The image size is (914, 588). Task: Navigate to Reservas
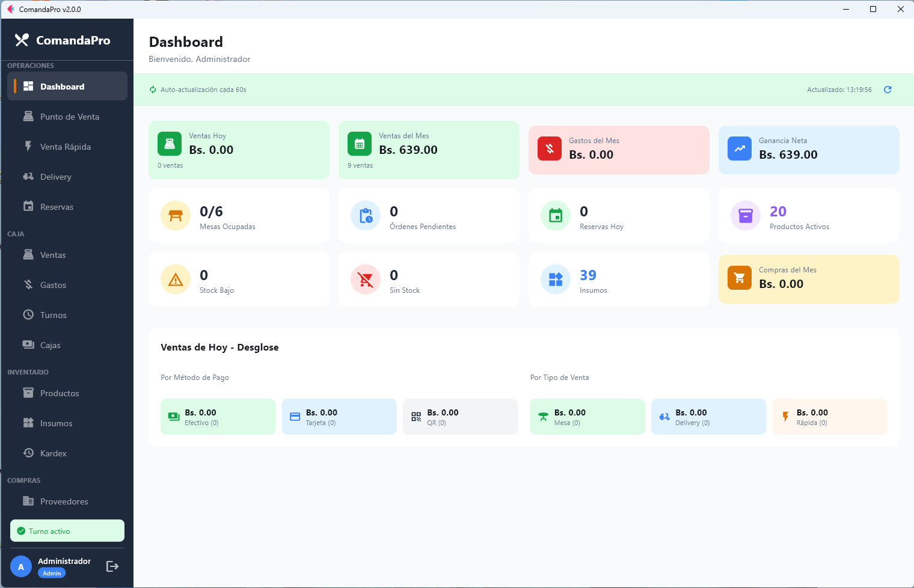point(67,206)
